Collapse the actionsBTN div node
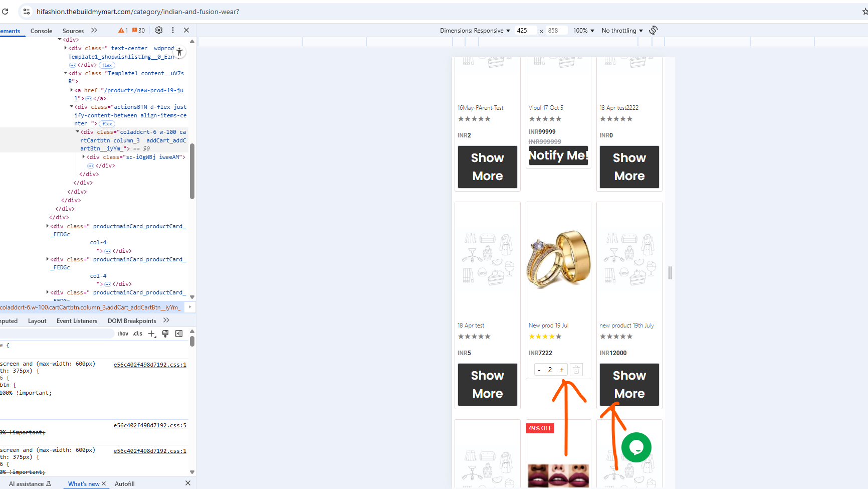The width and height of the screenshot is (868, 489). 72,107
